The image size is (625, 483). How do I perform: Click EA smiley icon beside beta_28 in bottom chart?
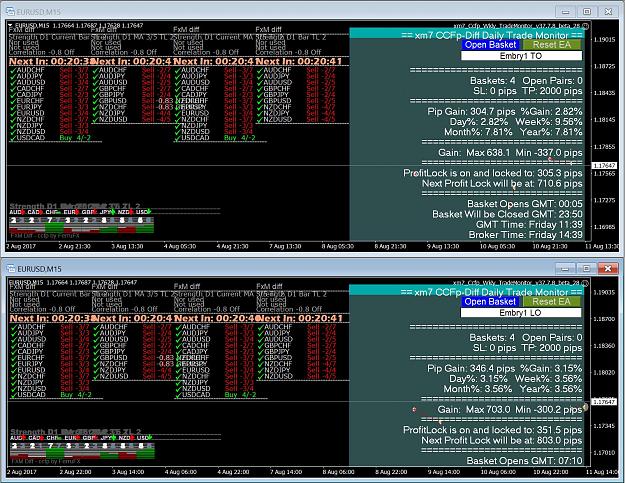(x=585, y=283)
